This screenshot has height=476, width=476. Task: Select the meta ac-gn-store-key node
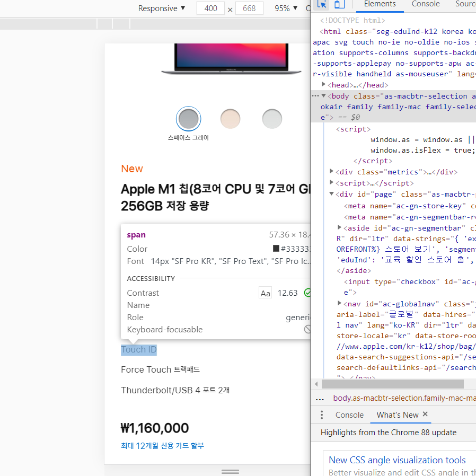coord(410,206)
